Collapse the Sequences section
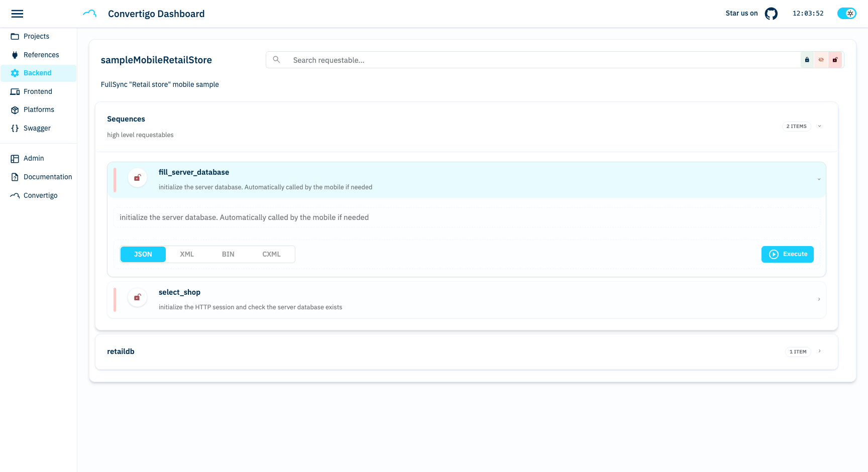 tap(819, 126)
